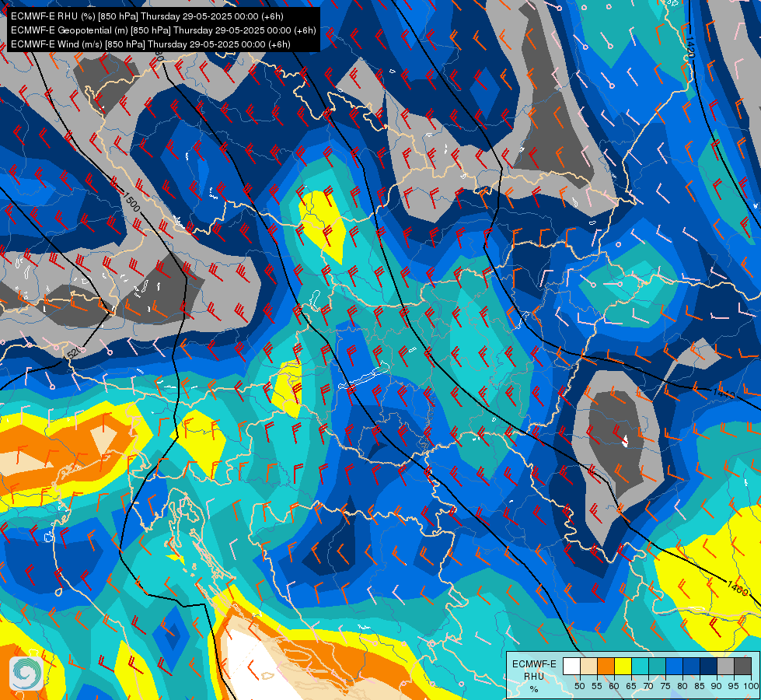
Task: Click the legend value 65
Action: 631,686
